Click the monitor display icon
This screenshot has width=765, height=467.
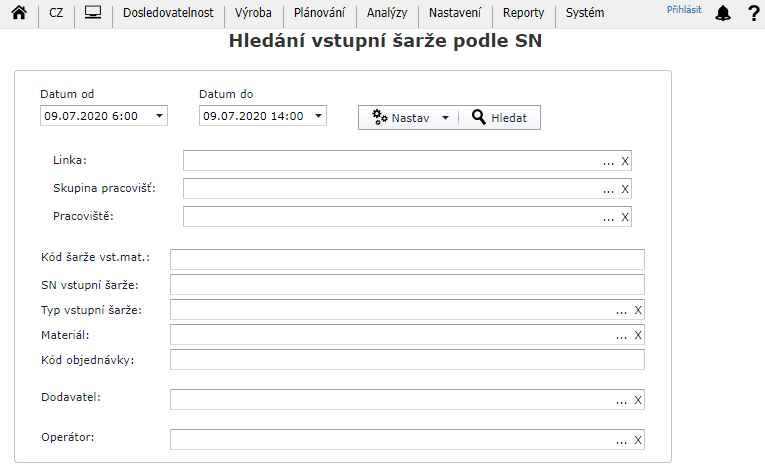pyautogui.click(x=93, y=14)
